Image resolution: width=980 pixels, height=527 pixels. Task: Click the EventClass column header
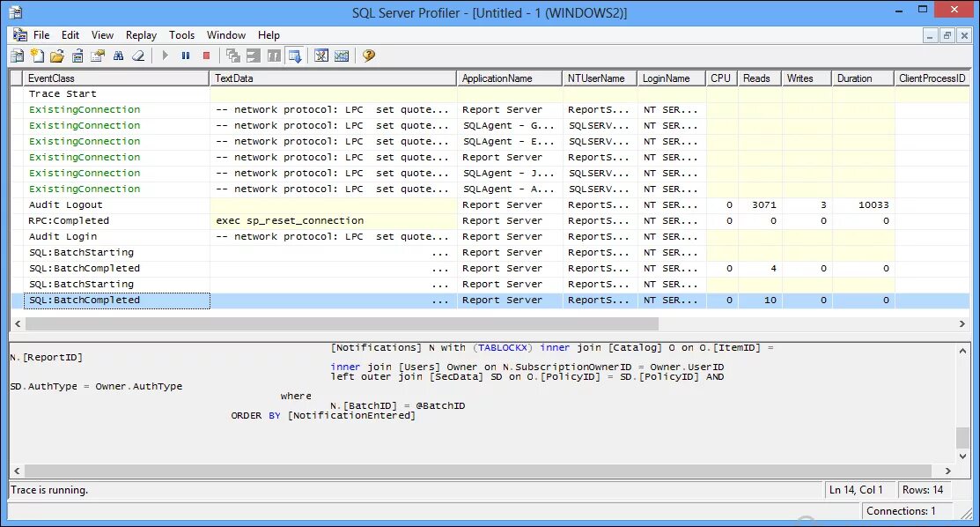point(116,78)
